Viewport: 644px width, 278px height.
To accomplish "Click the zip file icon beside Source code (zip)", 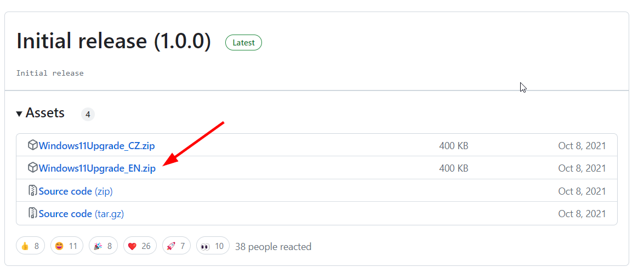I will (x=32, y=190).
